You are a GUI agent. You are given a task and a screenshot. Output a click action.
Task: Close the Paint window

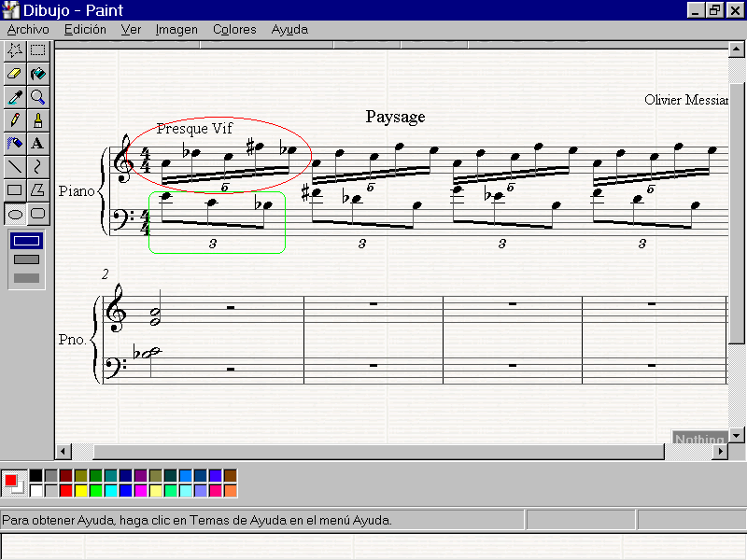tap(735, 10)
